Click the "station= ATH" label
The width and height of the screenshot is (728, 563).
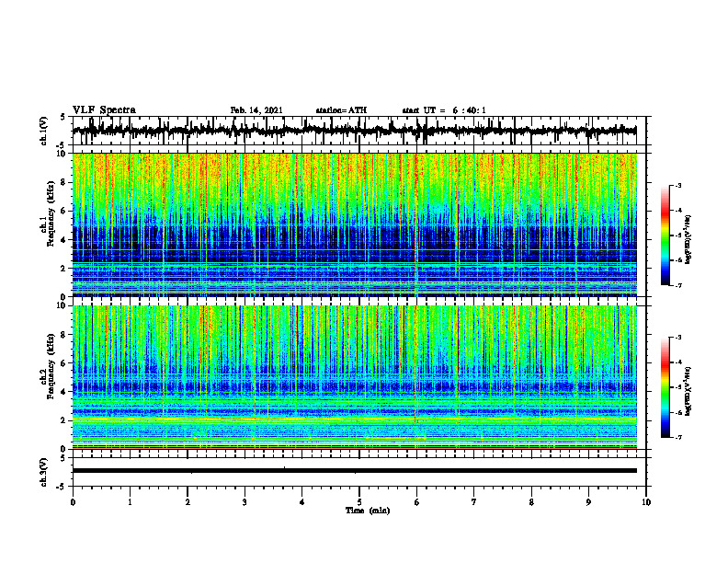341,110
